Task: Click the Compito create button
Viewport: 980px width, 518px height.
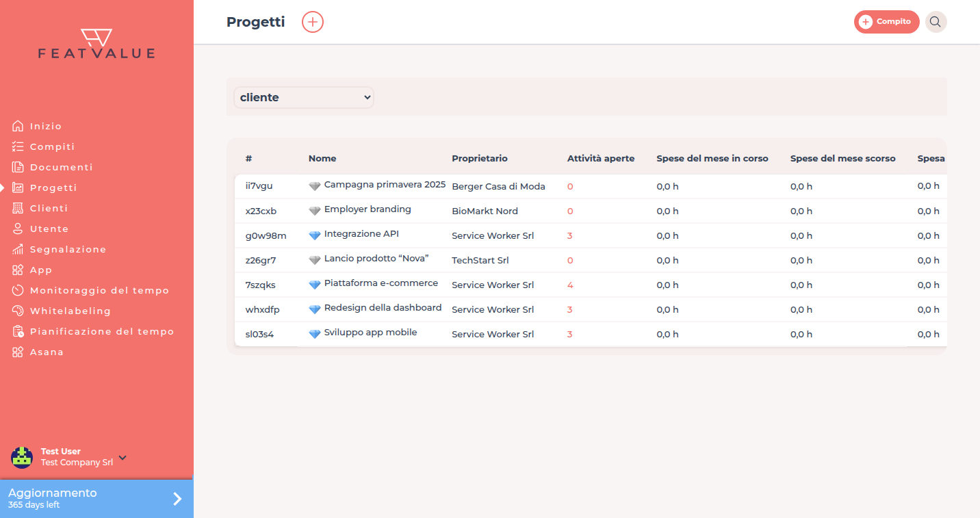Action: [886, 22]
